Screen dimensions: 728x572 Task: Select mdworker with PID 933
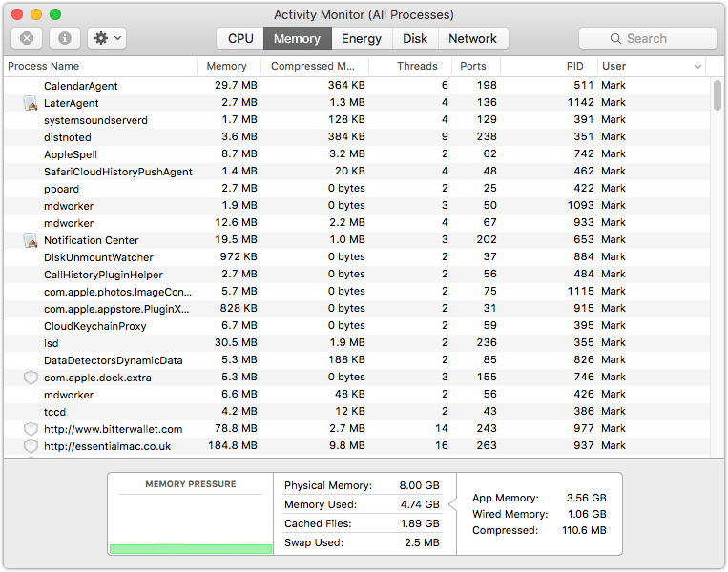(x=357, y=223)
